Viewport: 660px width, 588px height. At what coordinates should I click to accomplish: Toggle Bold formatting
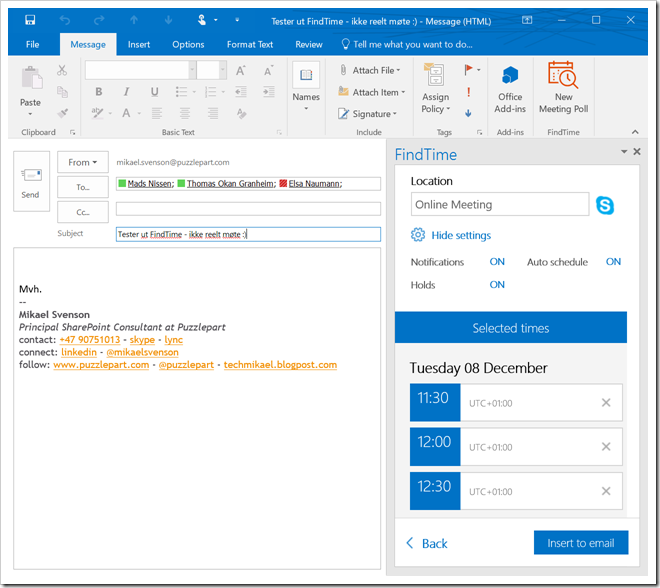[x=98, y=91]
